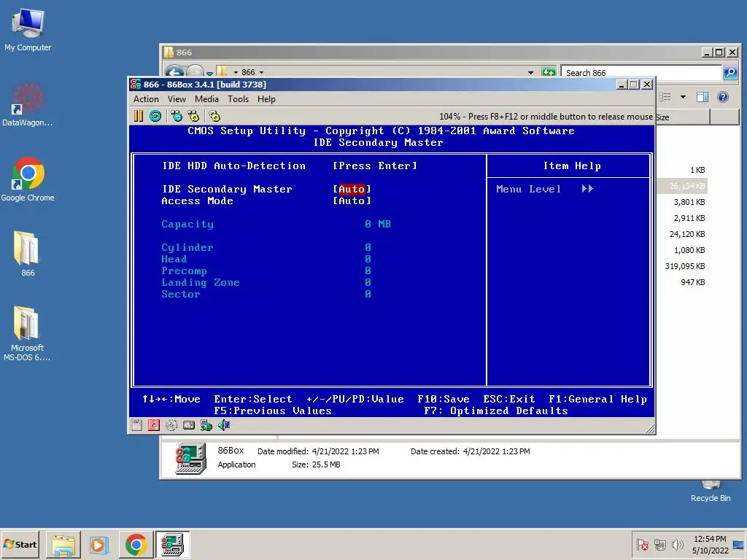The image size is (747, 560).
Task: Open DataWagon desktop shortcut
Action: 27,105
